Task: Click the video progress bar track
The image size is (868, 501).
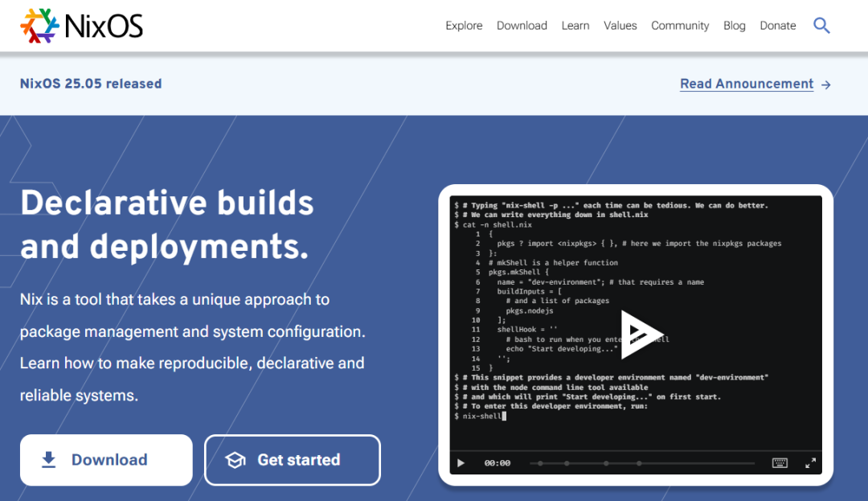Action: pyautogui.click(x=642, y=463)
